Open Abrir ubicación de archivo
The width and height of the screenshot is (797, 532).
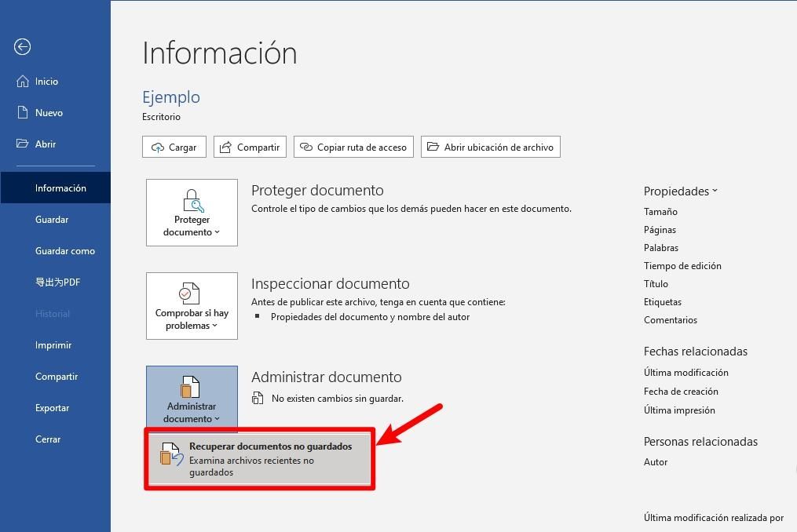pyautogui.click(x=490, y=147)
